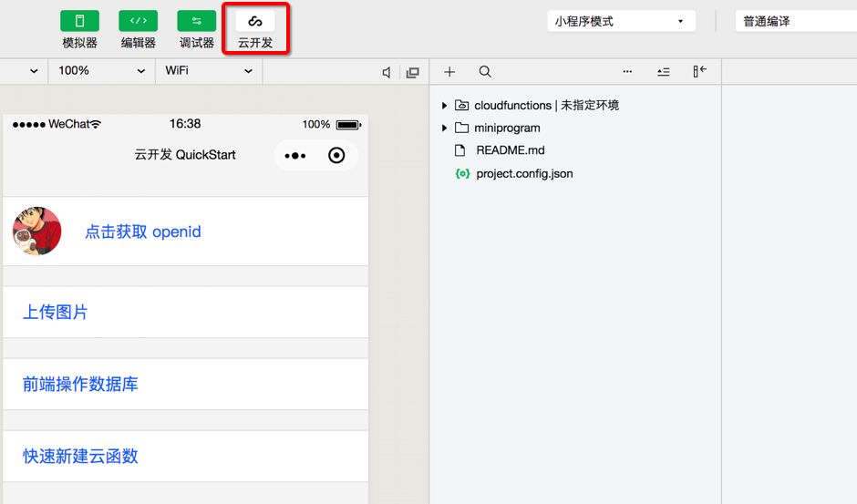Open file tree more options ellipsis

[627, 72]
